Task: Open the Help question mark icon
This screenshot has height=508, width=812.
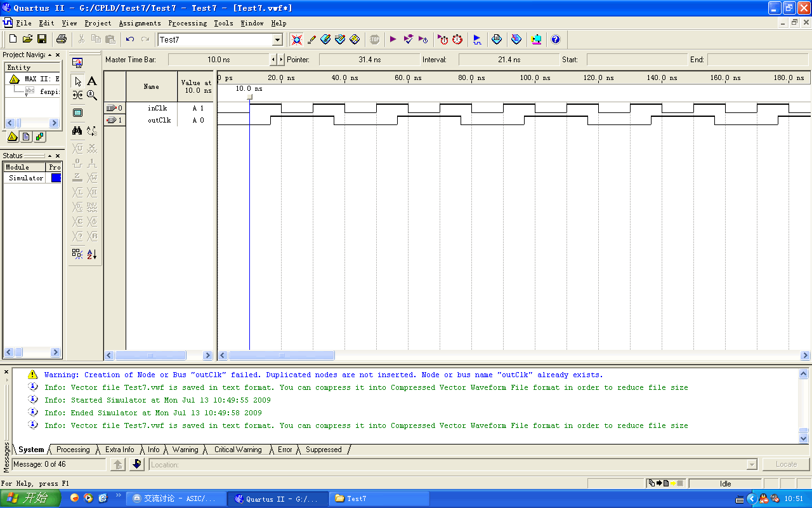Action: pyautogui.click(x=556, y=39)
